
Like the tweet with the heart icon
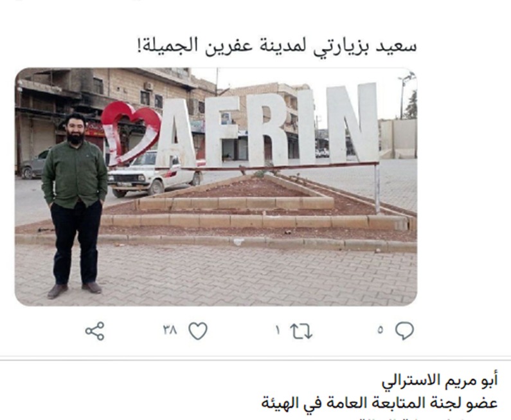click(x=198, y=331)
